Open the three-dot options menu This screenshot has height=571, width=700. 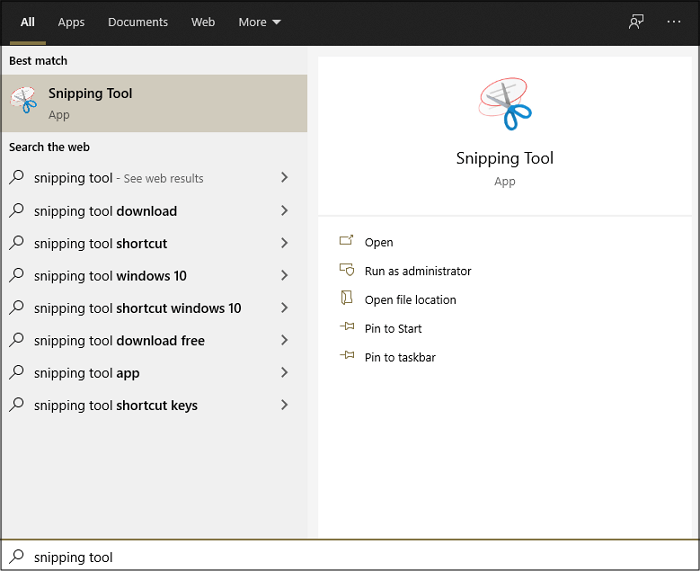tap(673, 22)
